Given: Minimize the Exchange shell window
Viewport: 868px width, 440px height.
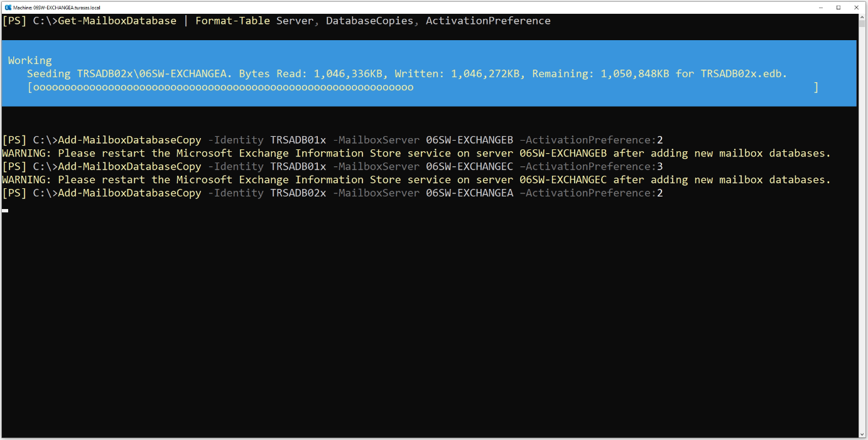Looking at the screenshot, I should pyautogui.click(x=821, y=7).
